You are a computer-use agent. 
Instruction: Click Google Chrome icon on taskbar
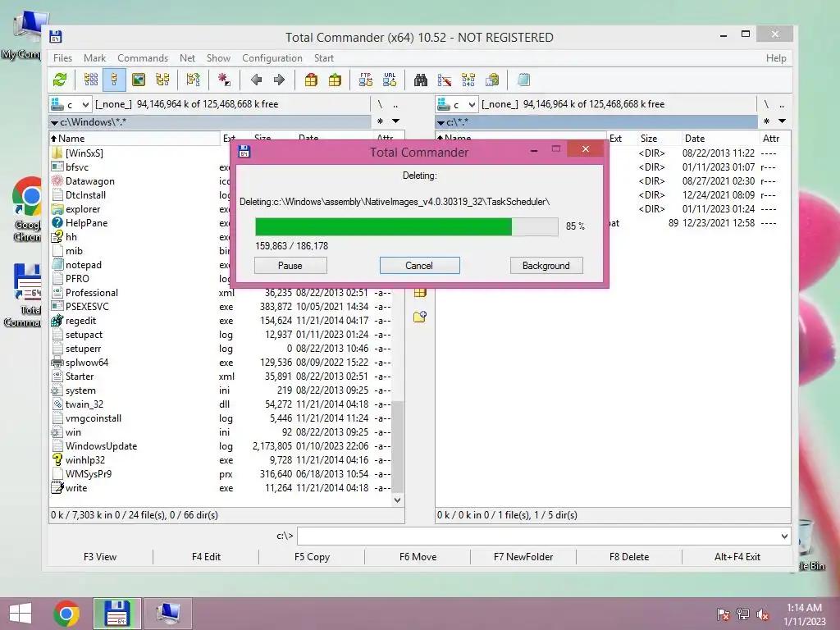coord(66,614)
